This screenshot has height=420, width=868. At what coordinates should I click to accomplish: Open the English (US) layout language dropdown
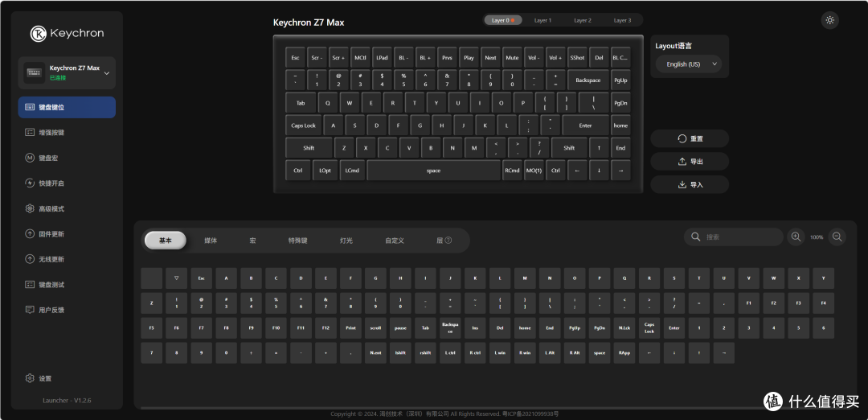[x=689, y=64]
